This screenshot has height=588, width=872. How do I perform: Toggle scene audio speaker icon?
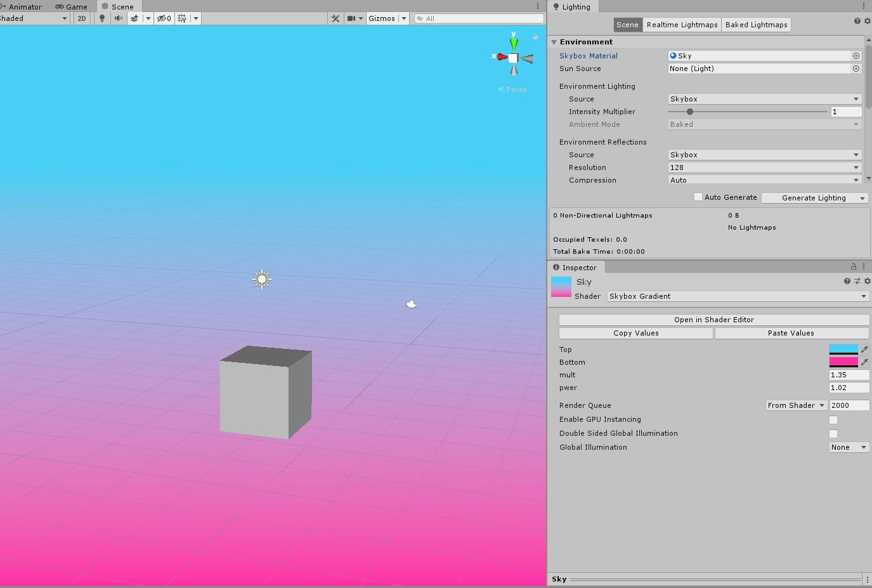click(x=118, y=18)
